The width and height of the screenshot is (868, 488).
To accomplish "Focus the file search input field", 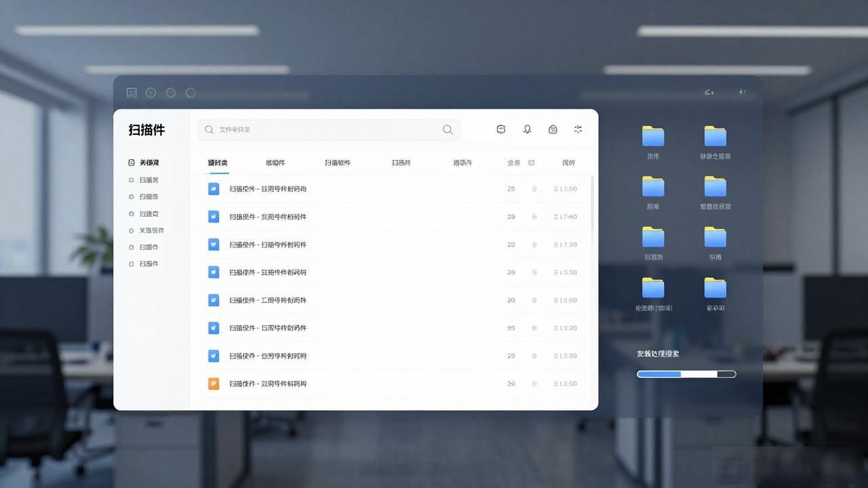I will (329, 129).
